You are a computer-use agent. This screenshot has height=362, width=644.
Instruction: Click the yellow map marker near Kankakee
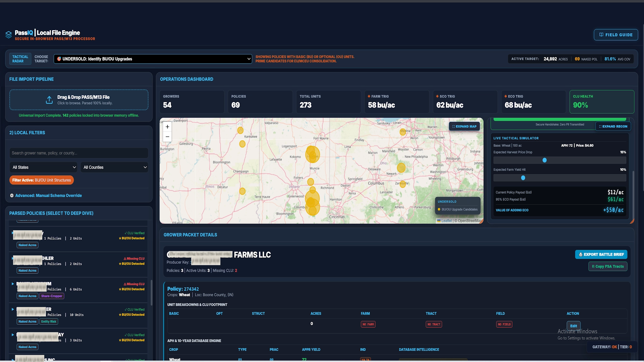[240, 131]
